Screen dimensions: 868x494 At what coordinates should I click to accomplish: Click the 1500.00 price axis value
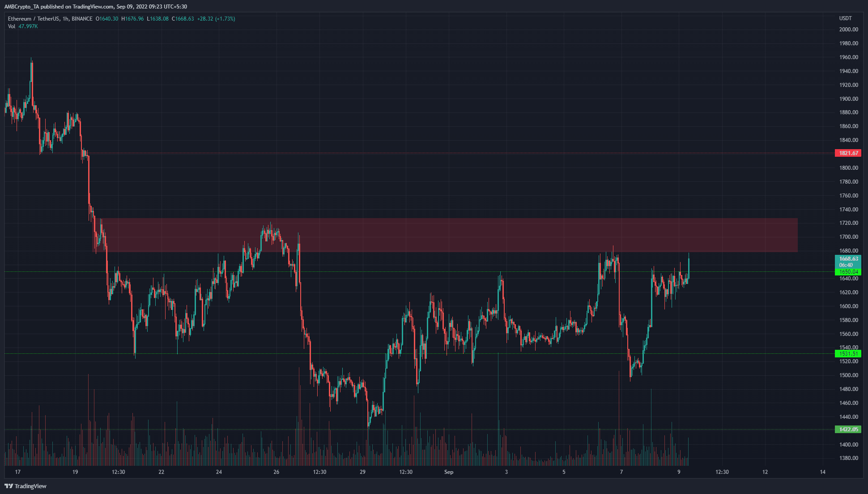849,375
